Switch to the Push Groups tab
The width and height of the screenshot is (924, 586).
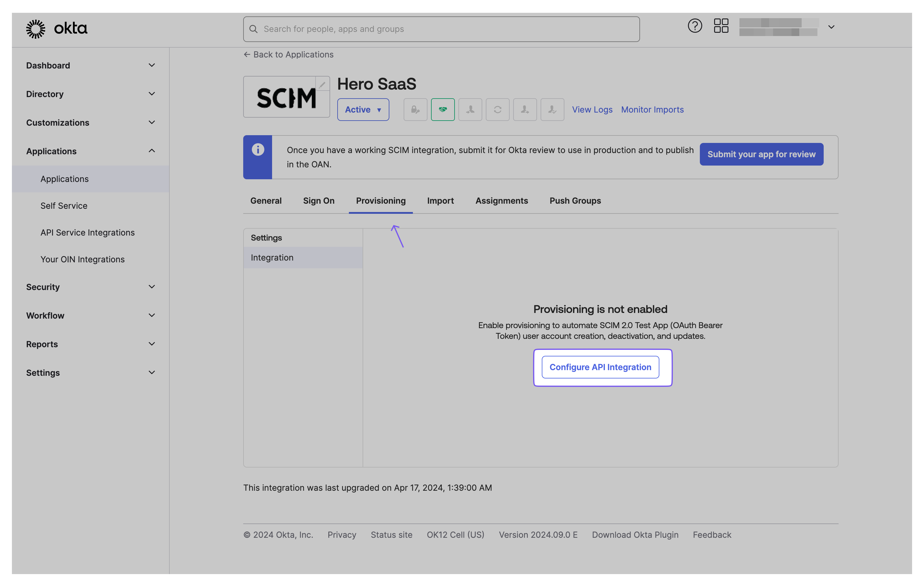pos(575,201)
